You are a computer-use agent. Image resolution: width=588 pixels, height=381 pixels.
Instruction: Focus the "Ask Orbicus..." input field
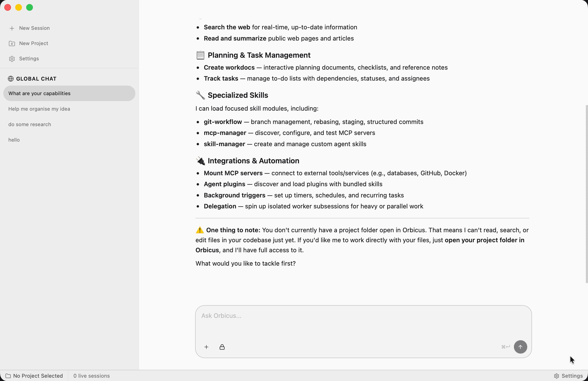point(363,323)
